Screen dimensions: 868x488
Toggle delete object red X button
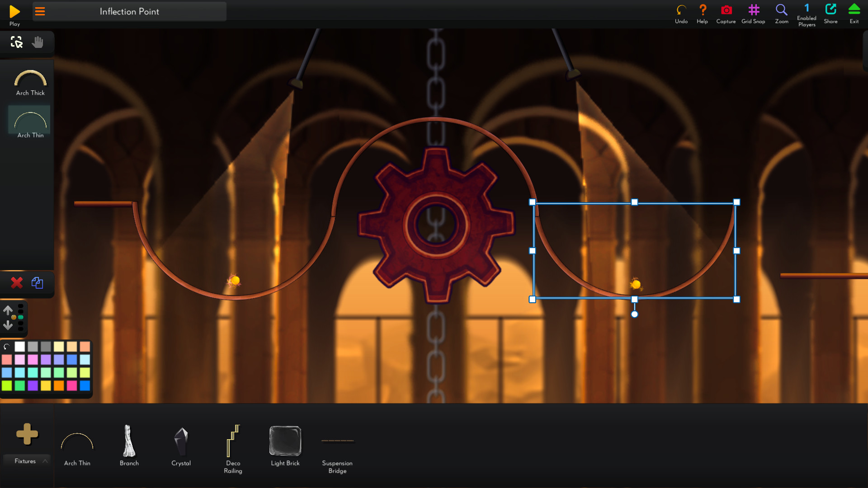[x=17, y=283]
